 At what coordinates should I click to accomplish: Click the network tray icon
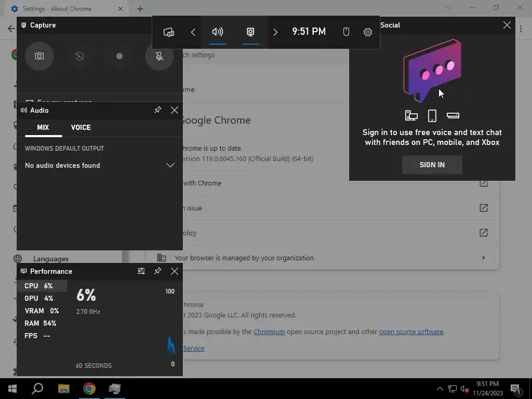(x=453, y=389)
